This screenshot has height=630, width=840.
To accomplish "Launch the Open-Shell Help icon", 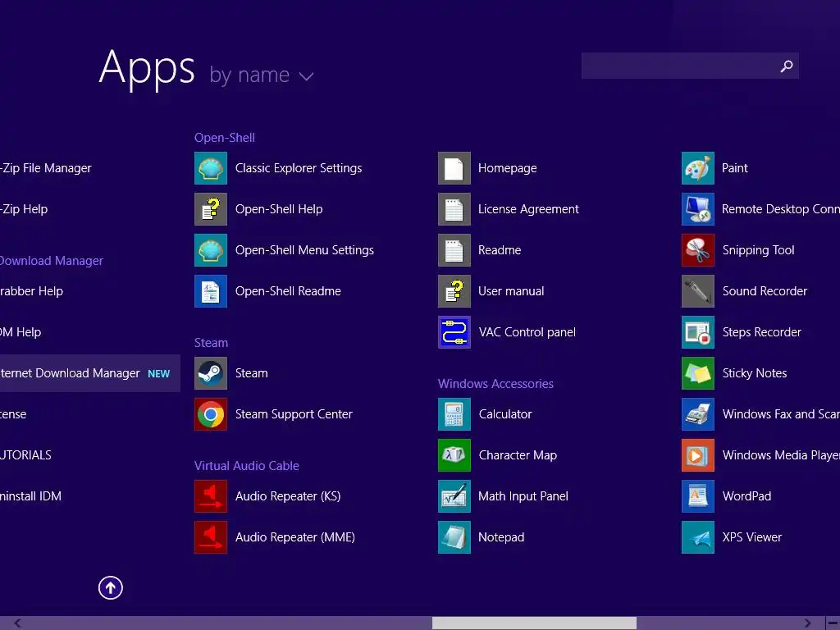I will [211, 209].
